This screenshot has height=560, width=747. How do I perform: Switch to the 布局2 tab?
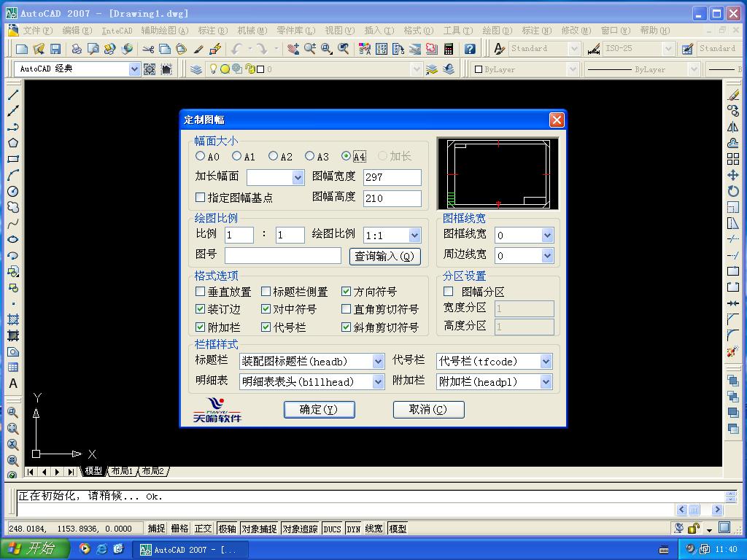tap(153, 471)
